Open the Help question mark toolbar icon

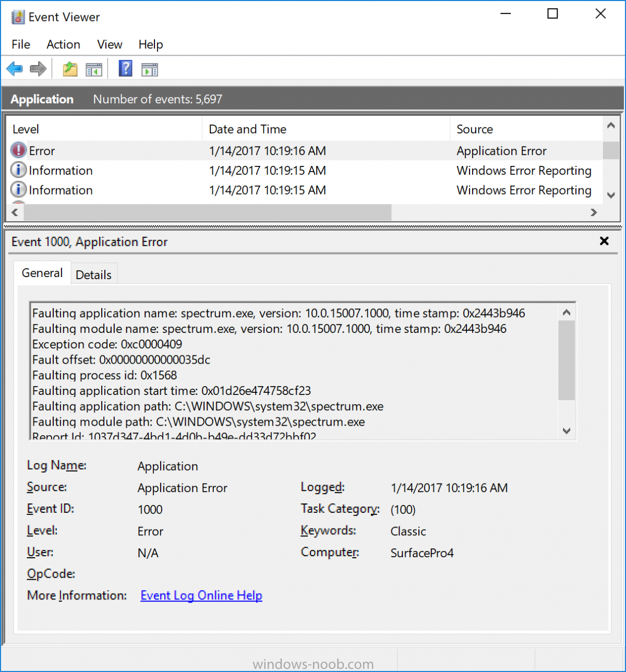coord(126,68)
